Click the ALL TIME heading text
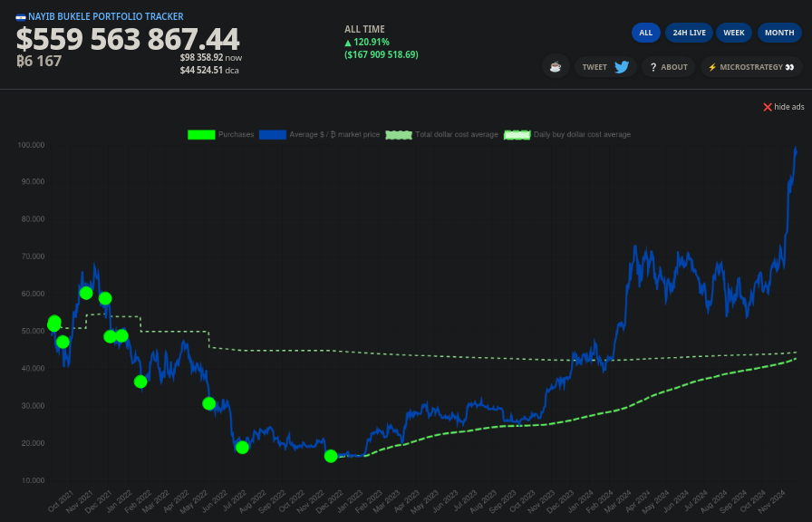 point(364,30)
